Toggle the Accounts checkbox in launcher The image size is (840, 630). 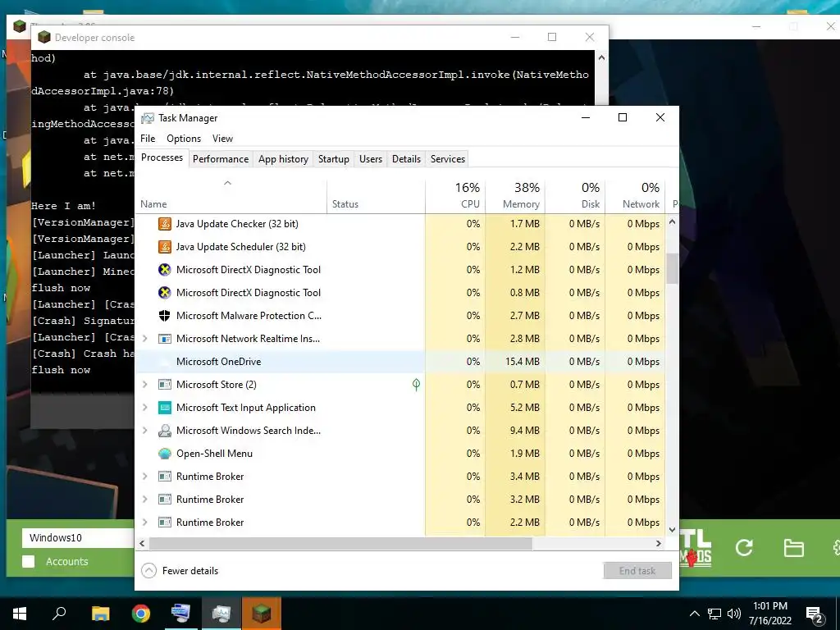click(x=29, y=561)
